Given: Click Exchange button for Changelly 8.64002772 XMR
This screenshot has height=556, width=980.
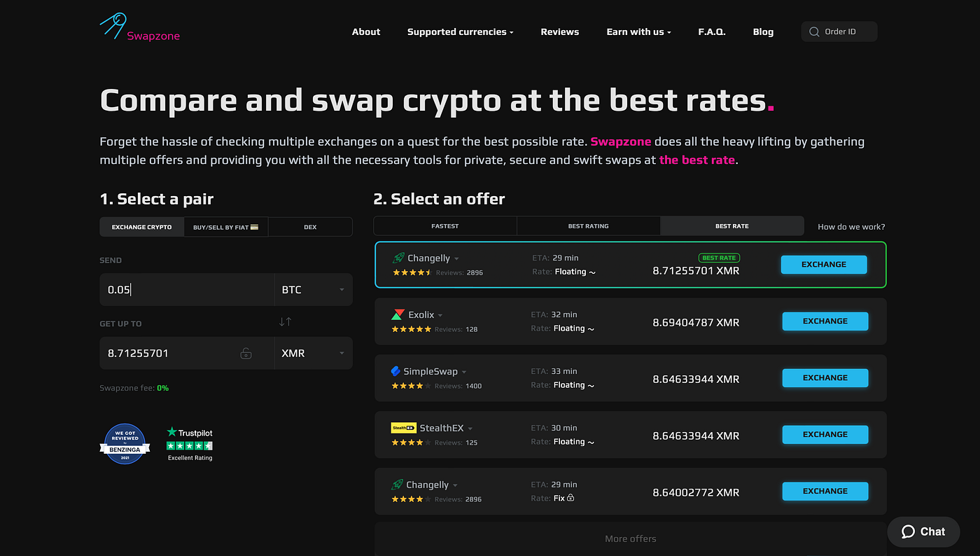Looking at the screenshot, I should pos(825,492).
